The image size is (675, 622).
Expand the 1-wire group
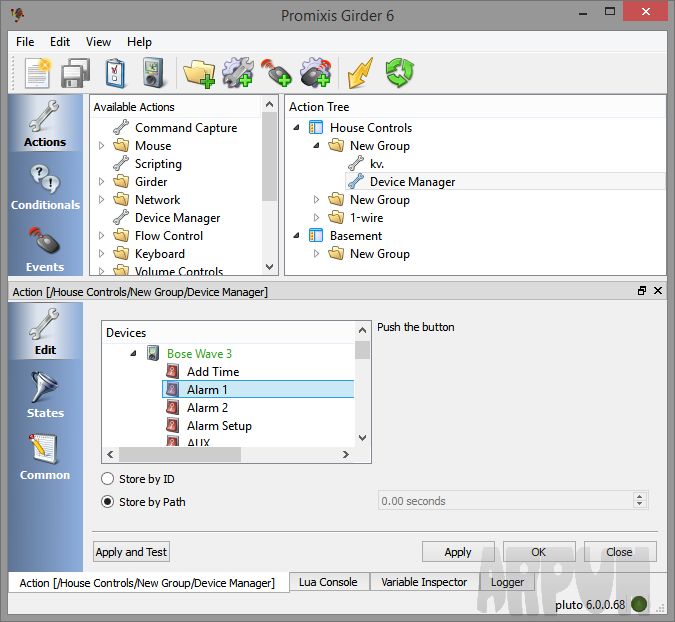(316, 218)
